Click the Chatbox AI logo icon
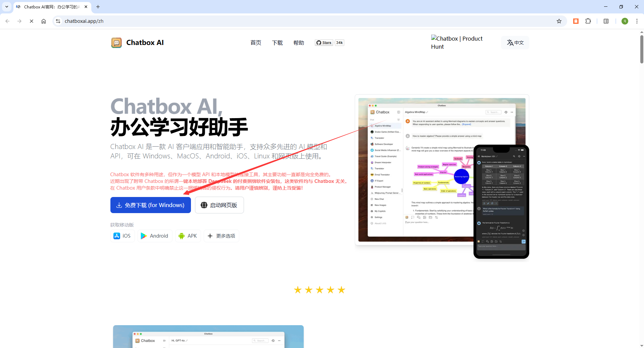The height and width of the screenshot is (348, 644). [x=116, y=43]
